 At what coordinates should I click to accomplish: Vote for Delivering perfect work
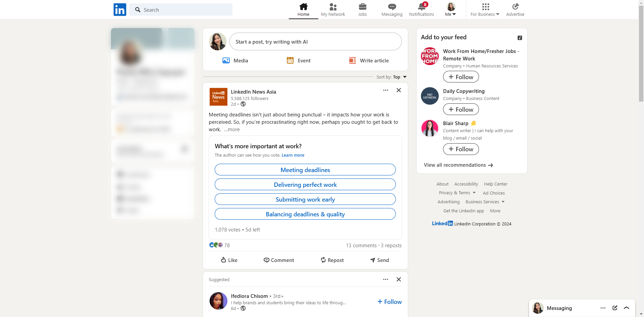point(305,184)
